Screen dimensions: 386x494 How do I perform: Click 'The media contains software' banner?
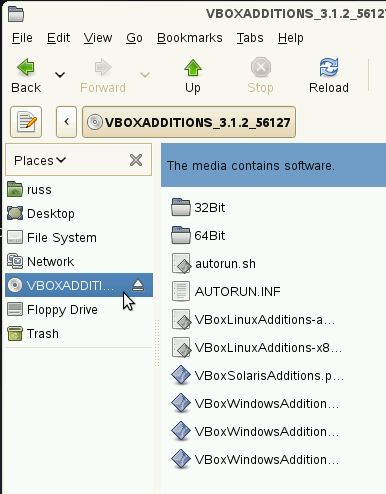click(x=273, y=165)
